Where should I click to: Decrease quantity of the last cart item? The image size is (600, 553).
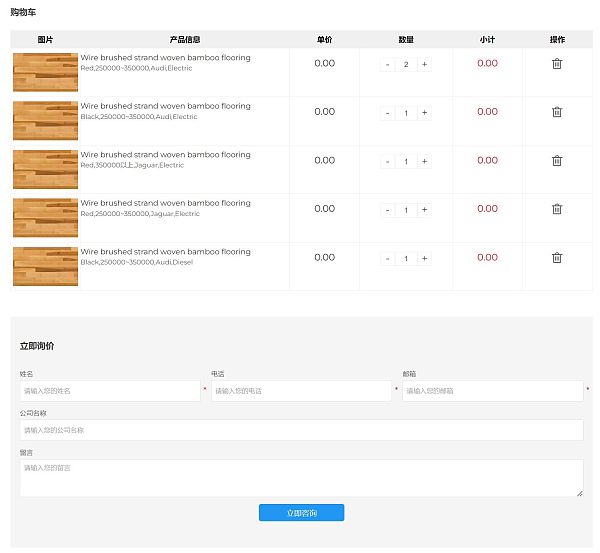[x=388, y=258]
